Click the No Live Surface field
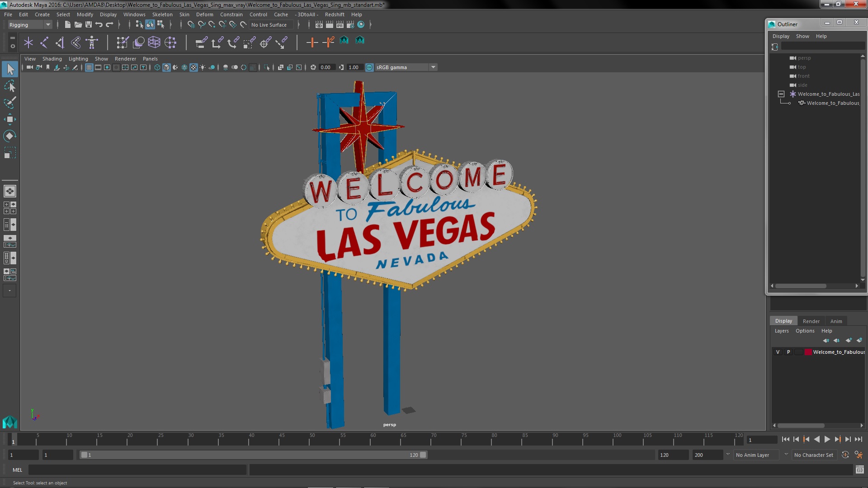This screenshot has height=488, width=868. pyautogui.click(x=271, y=25)
